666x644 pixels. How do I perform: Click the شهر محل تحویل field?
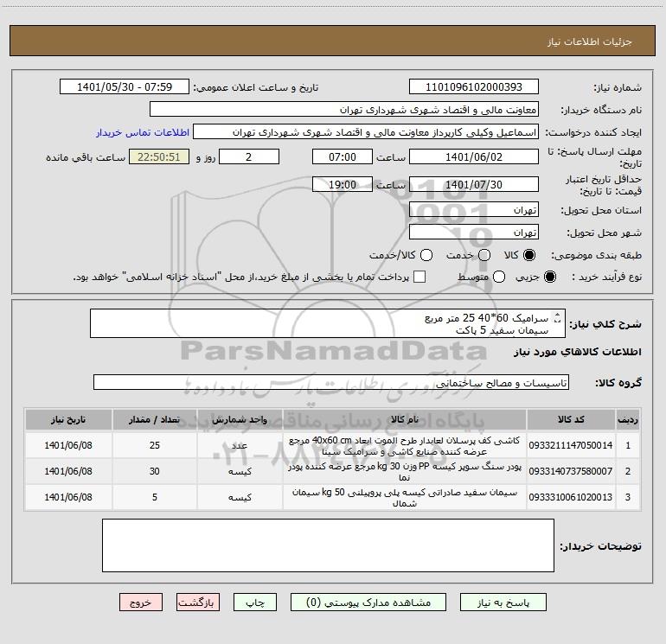pos(474,233)
